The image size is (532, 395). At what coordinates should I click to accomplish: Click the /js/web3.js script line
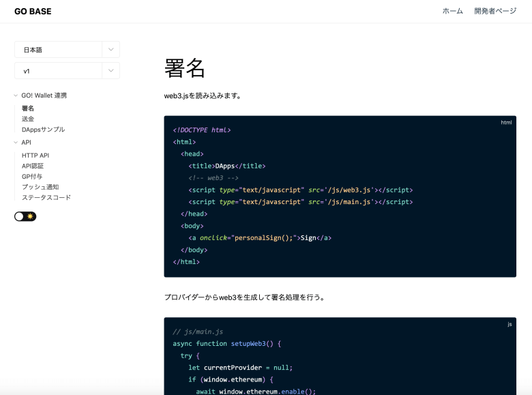click(301, 190)
